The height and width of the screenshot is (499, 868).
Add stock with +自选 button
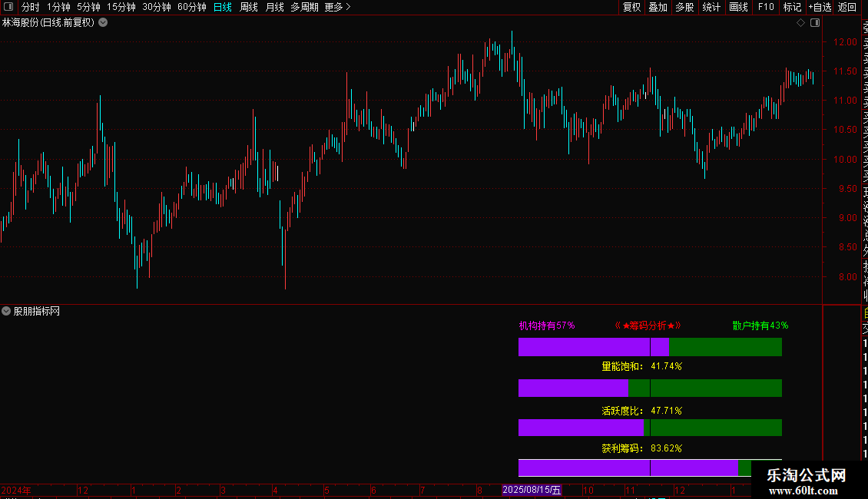tap(820, 7)
